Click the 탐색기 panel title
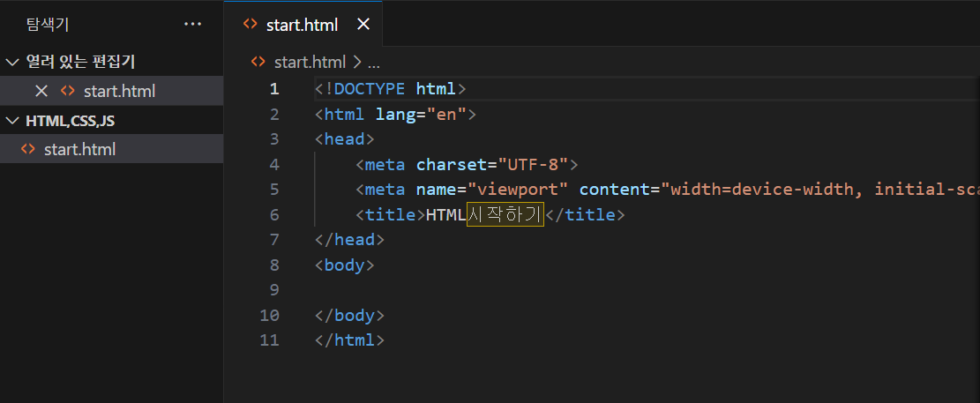 tap(48, 25)
